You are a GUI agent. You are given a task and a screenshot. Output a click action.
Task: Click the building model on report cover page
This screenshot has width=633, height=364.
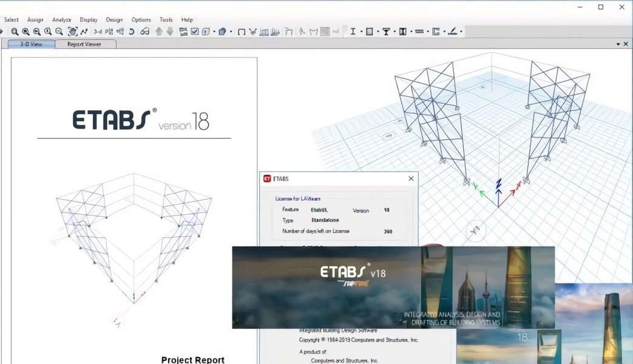point(134,238)
